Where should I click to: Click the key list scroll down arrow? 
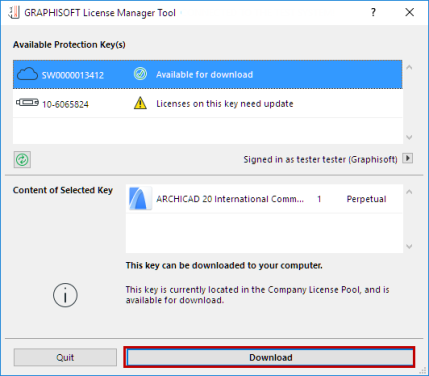409,137
